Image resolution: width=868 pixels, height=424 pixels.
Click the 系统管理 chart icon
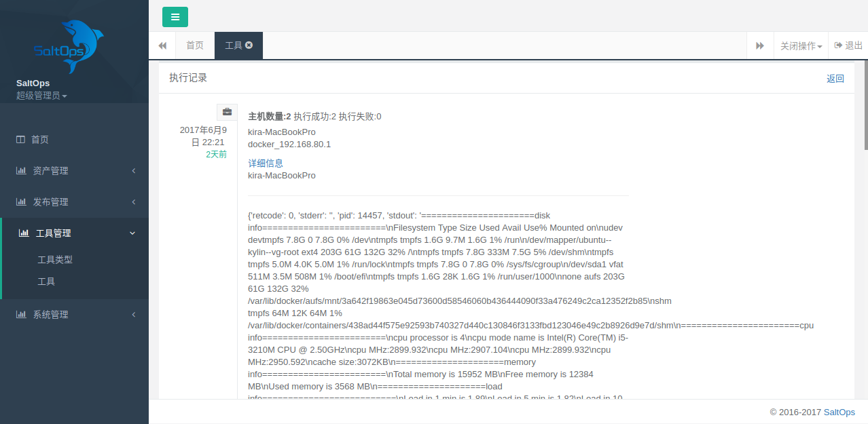click(x=21, y=314)
